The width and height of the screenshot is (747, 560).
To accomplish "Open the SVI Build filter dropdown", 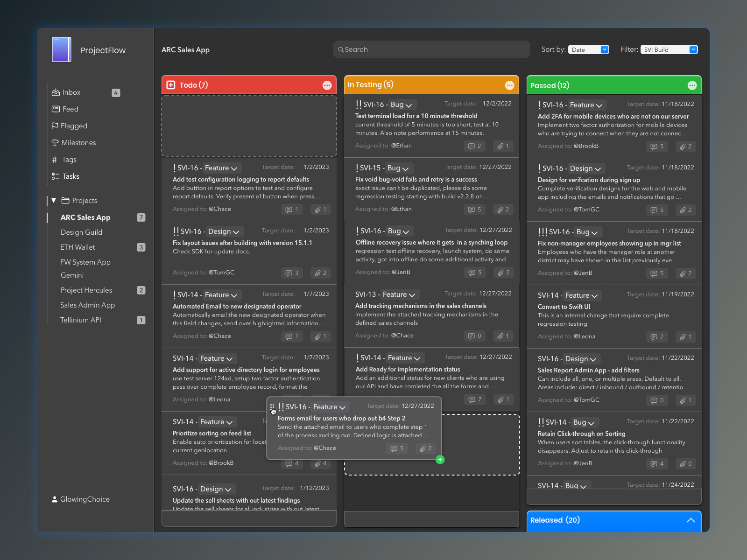I will click(x=669, y=49).
